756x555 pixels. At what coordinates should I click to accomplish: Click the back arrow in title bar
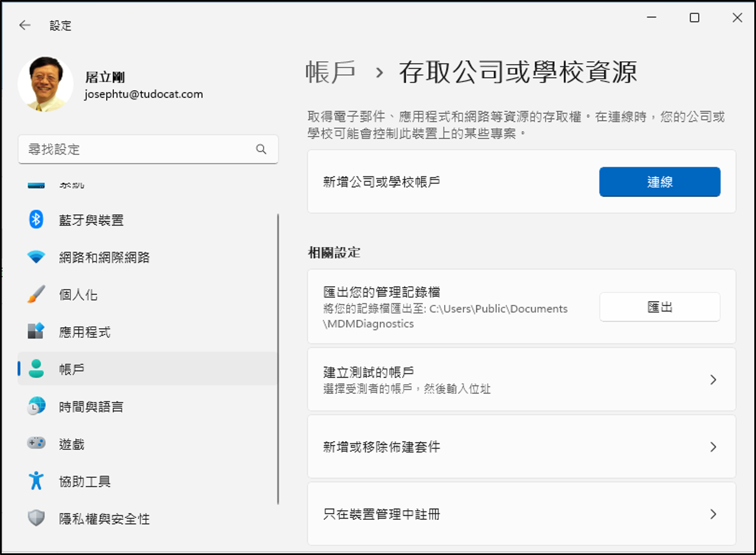[24, 25]
